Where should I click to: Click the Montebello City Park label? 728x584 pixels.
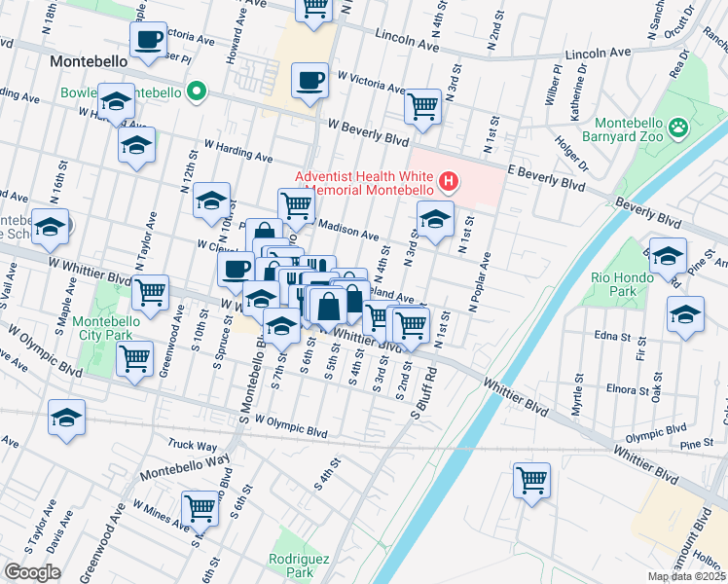(x=106, y=328)
